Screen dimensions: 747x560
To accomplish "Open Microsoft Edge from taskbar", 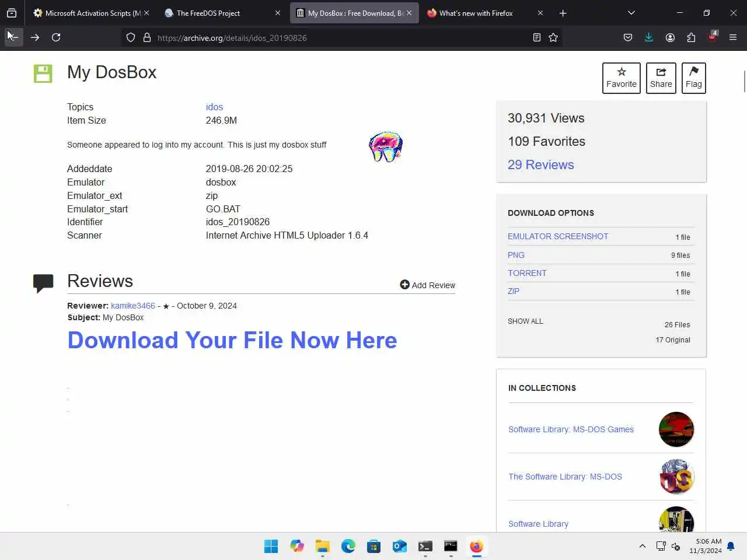I will coord(348,546).
